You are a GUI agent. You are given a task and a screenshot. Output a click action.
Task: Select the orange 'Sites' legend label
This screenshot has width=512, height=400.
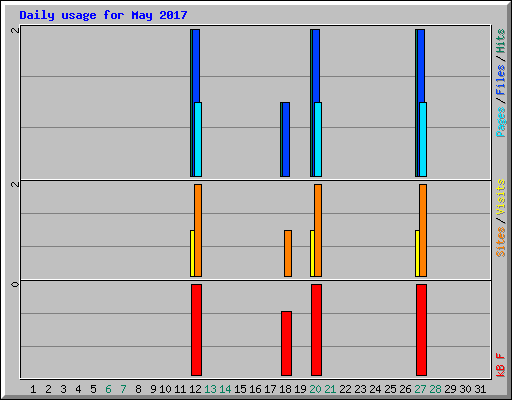tap(501, 242)
